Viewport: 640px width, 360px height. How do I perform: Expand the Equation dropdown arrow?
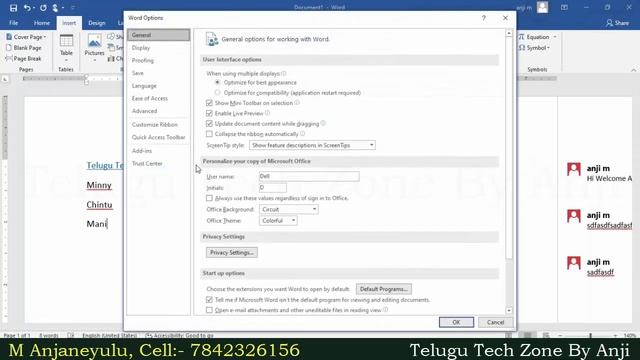coord(555,37)
